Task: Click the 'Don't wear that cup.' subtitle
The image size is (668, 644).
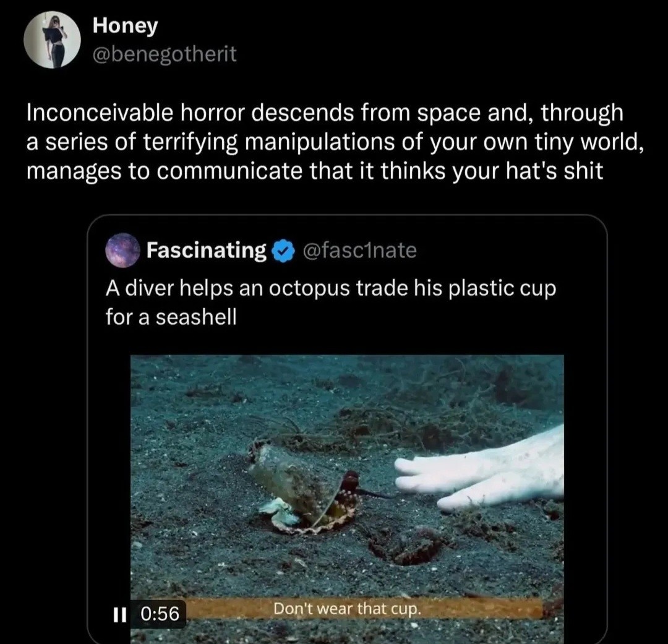Action: click(348, 608)
